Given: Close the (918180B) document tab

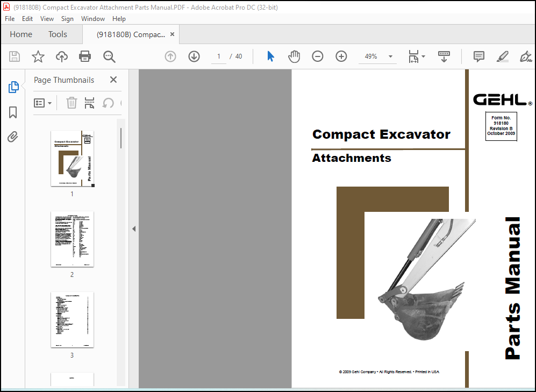Looking at the screenshot, I should tap(172, 34).
